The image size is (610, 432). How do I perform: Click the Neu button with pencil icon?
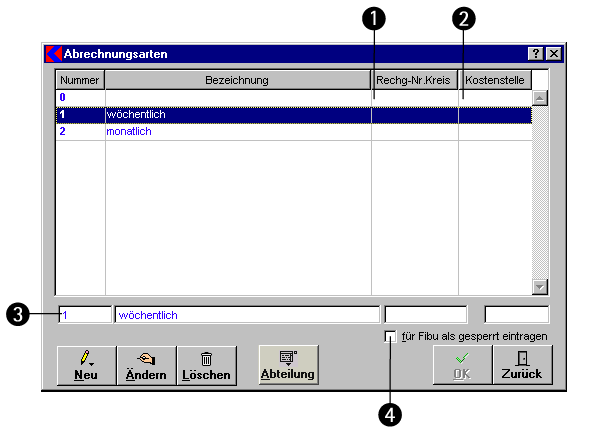[x=86, y=365]
